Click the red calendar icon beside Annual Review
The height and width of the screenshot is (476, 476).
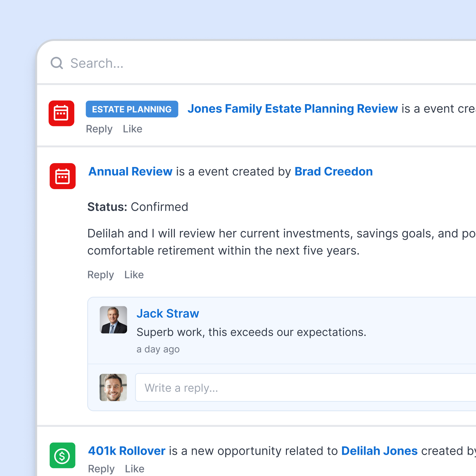pos(63,176)
